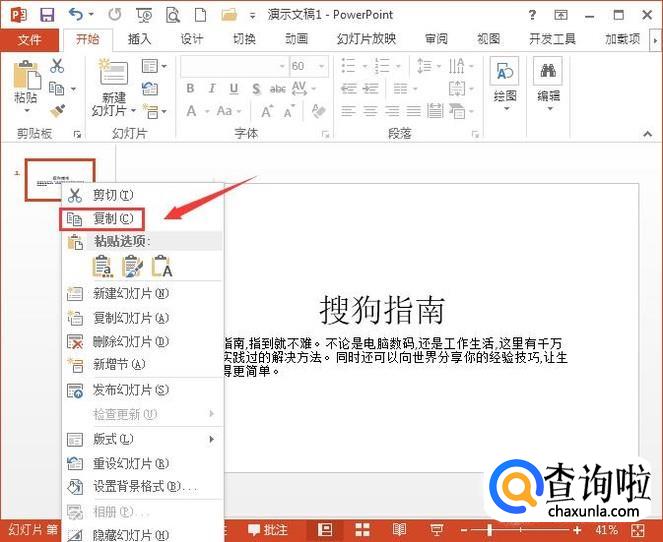The height and width of the screenshot is (542, 663).
Task: Open the Design ribbon tab
Action: (x=192, y=39)
